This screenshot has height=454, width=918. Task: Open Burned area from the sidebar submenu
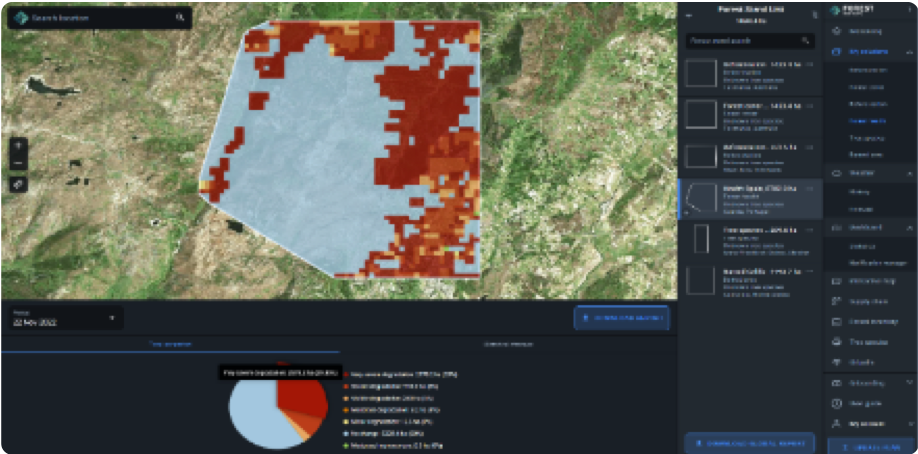click(866, 155)
